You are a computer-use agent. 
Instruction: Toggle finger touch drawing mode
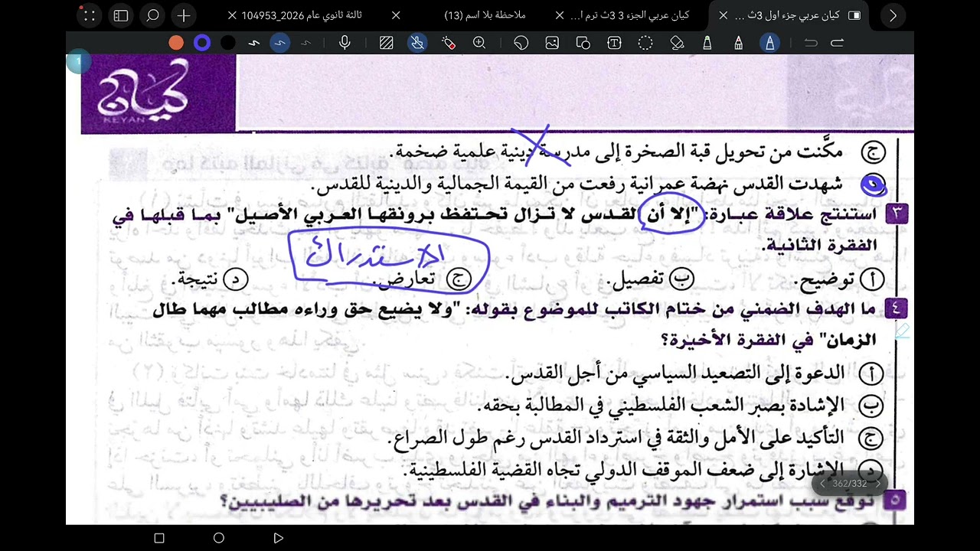tap(417, 43)
